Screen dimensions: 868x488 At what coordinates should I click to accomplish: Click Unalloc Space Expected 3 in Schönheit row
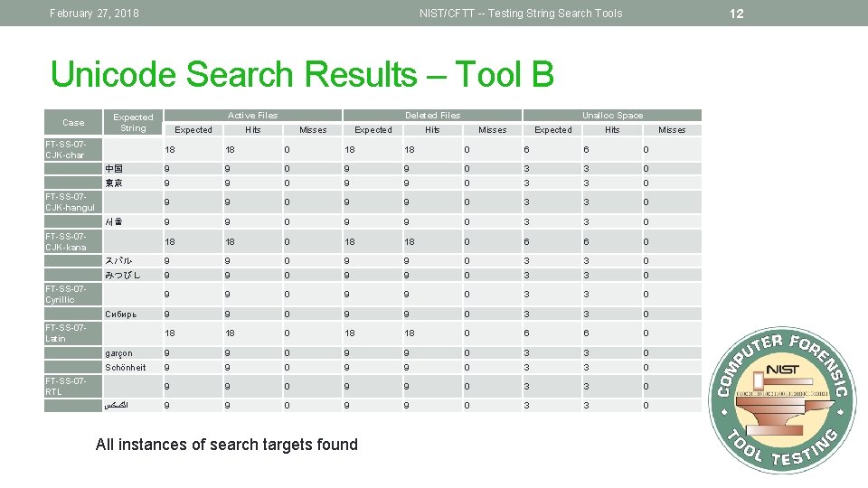[526, 368]
